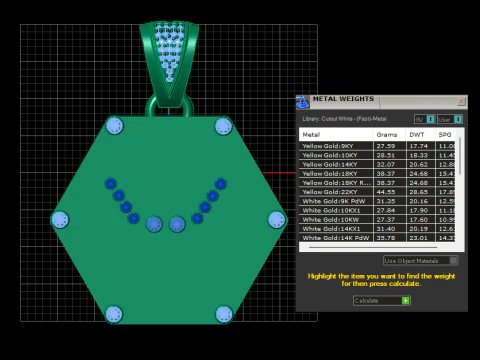Select the bottom-left corner gem on hexagon
The image size is (480, 360).
coord(114,314)
